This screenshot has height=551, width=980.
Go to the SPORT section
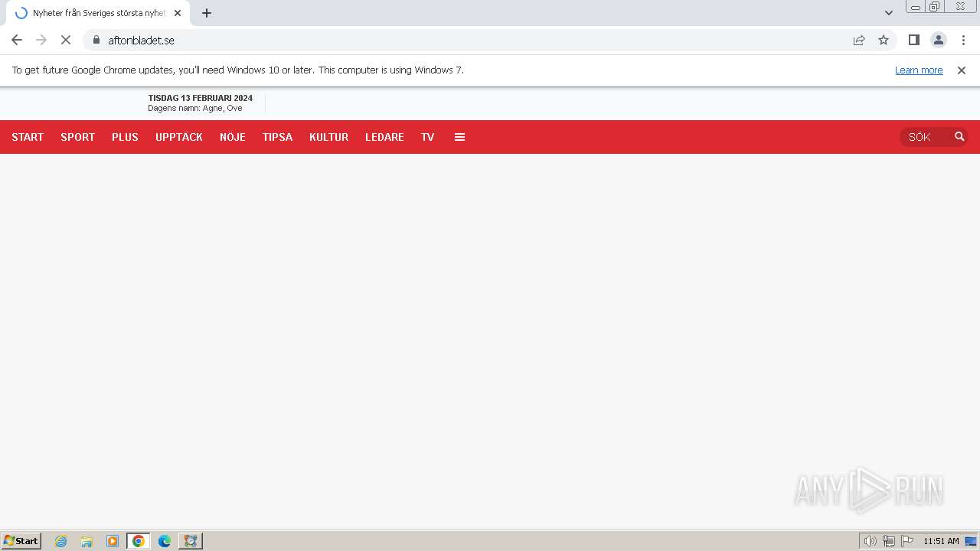78,137
